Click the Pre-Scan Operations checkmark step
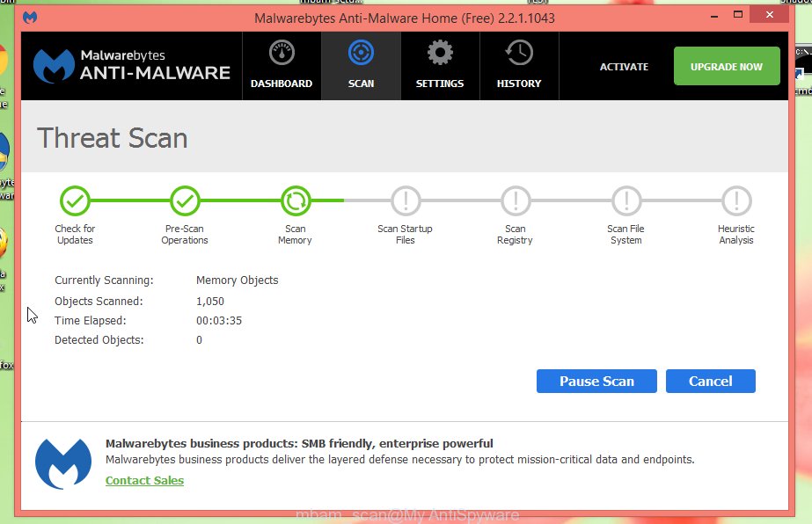812x524 pixels. 185,201
